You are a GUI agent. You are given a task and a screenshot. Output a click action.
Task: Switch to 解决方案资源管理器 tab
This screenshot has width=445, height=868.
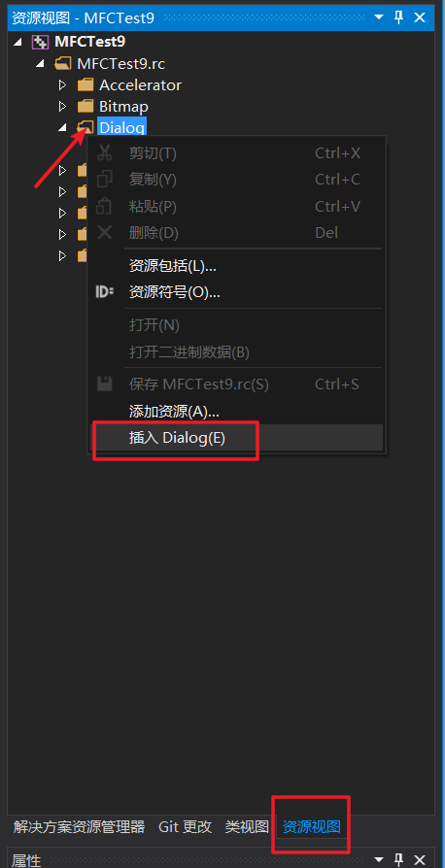coord(79,827)
